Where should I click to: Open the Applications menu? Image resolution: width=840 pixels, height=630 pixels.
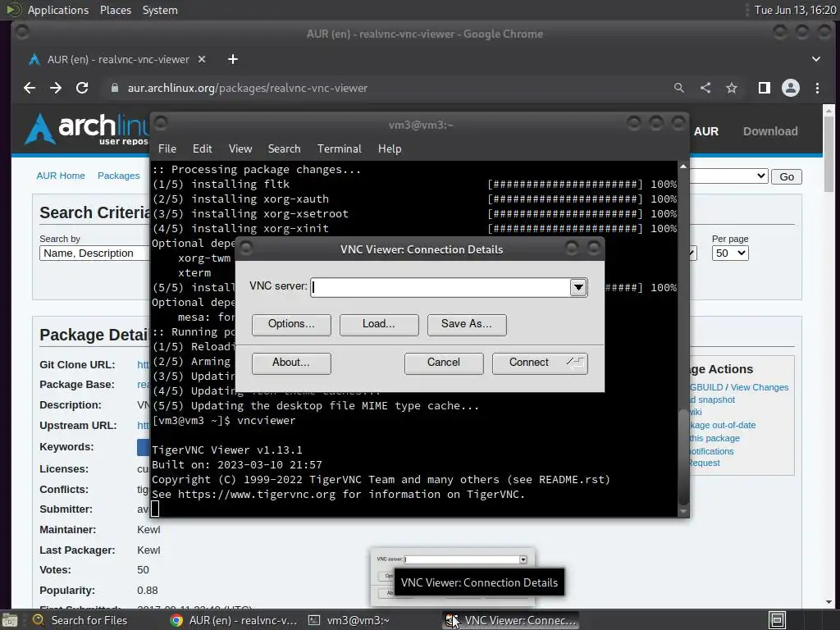[x=58, y=10]
